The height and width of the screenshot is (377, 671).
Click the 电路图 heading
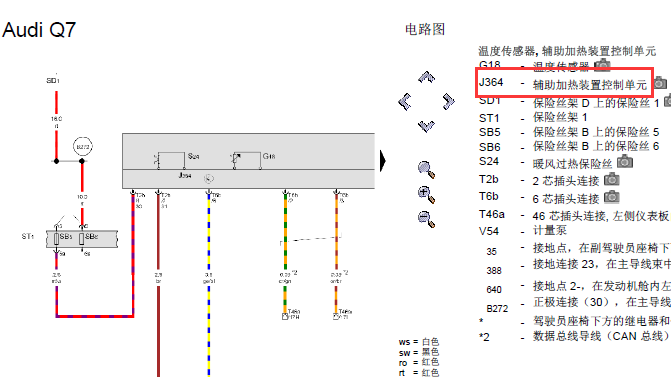[x=425, y=29]
